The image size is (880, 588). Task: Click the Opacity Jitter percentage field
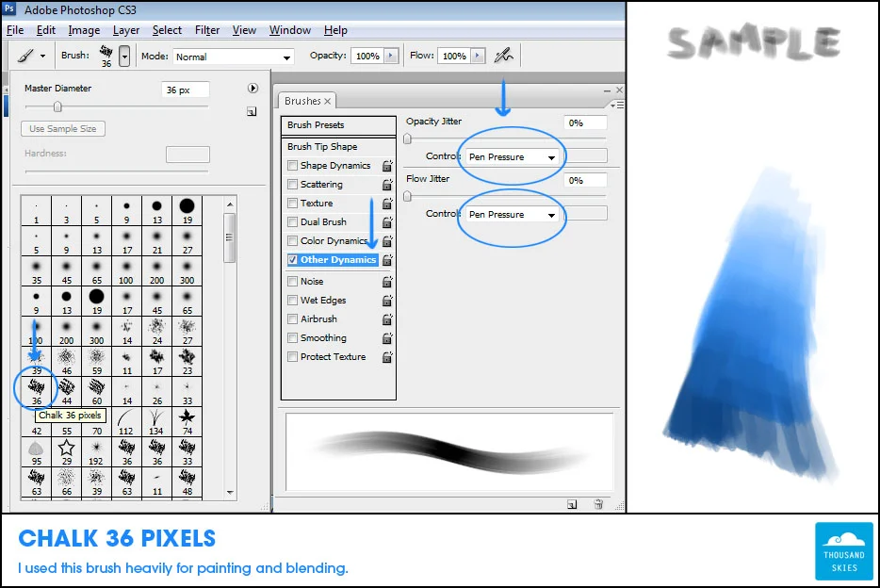pyautogui.click(x=585, y=122)
